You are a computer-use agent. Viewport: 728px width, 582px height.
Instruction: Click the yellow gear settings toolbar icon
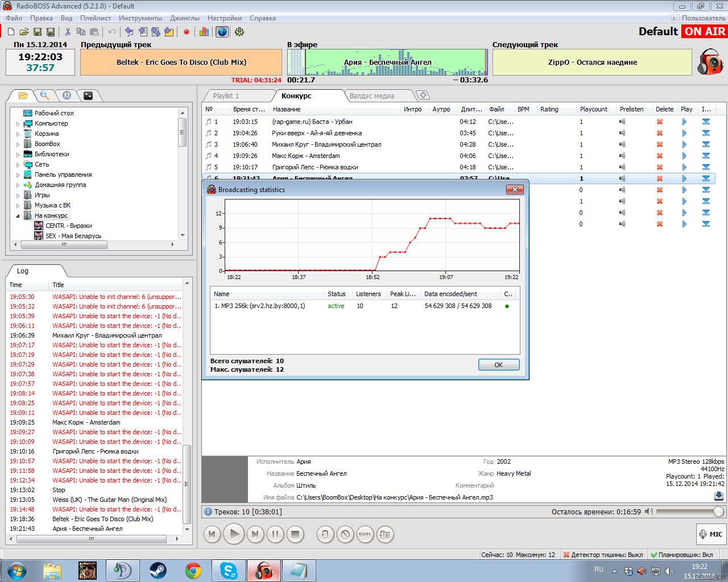point(239,32)
